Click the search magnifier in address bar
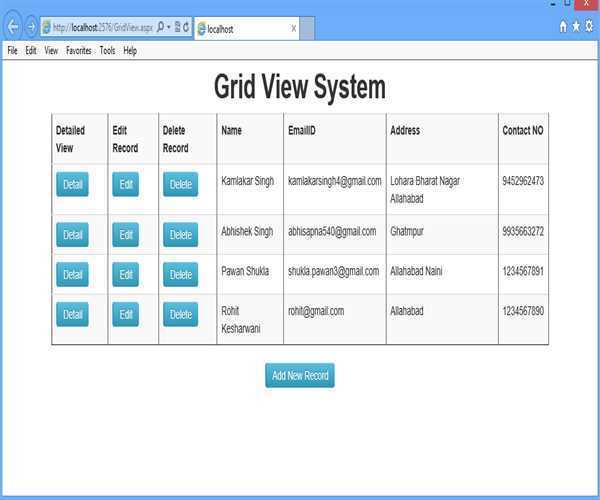 coord(161,28)
